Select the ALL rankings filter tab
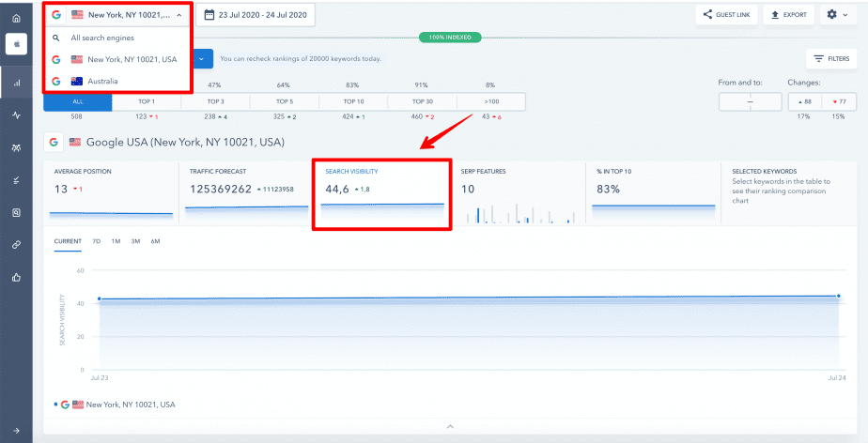The image size is (868, 443). pyautogui.click(x=78, y=101)
